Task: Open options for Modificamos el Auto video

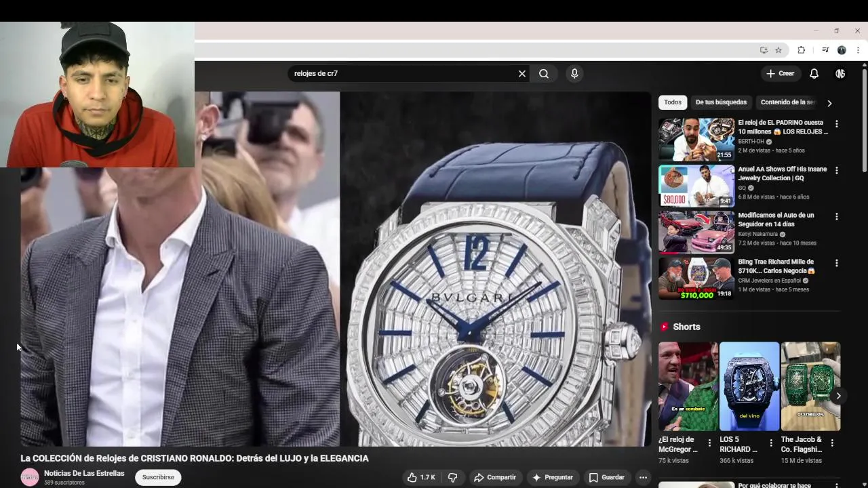Action: 837,216
